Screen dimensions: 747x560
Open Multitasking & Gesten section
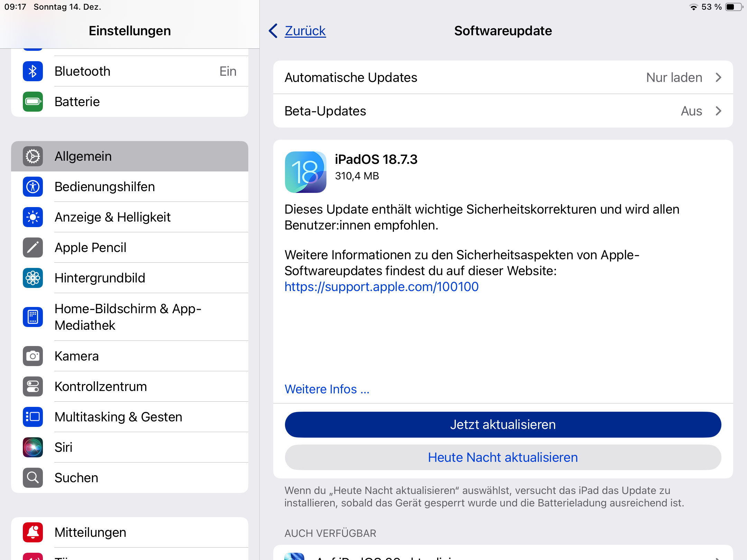point(118,417)
